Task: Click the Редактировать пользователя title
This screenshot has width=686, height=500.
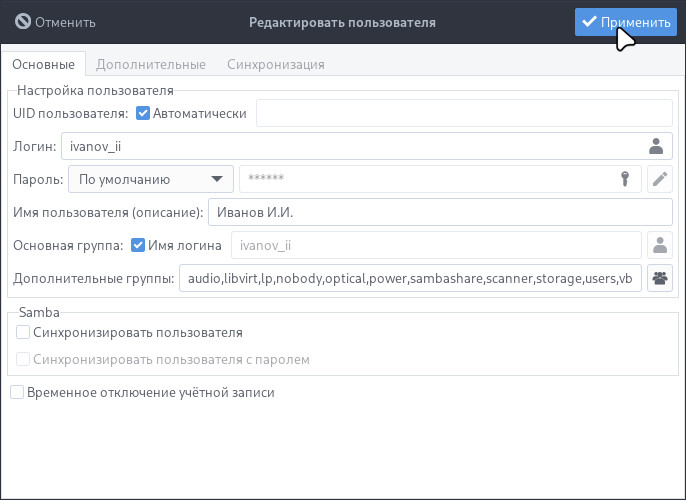Action: (342, 22)
